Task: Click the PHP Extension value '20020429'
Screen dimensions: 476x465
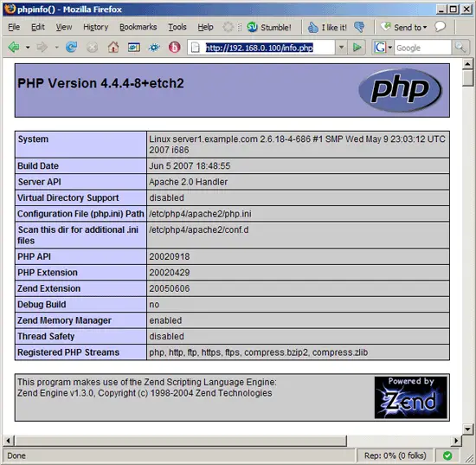Action: click(170, 273)
